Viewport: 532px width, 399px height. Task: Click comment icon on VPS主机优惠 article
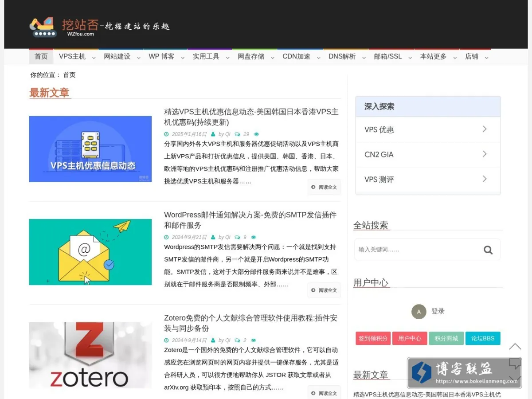pyautogui.click(x=238, y=134)
